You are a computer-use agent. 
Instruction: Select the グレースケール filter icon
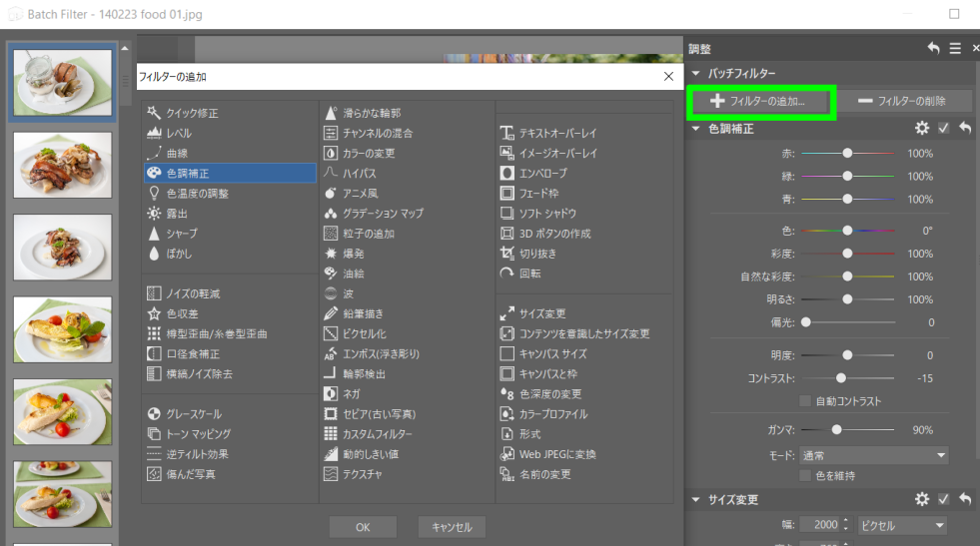(154, 413)
